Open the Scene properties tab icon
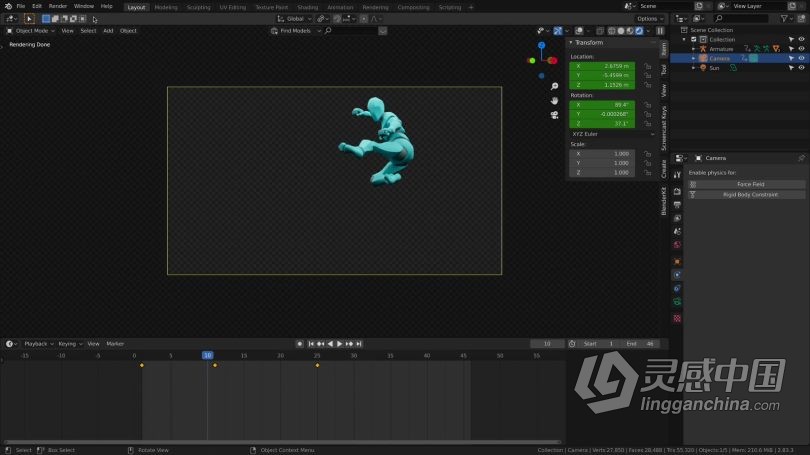 (677, 231)
